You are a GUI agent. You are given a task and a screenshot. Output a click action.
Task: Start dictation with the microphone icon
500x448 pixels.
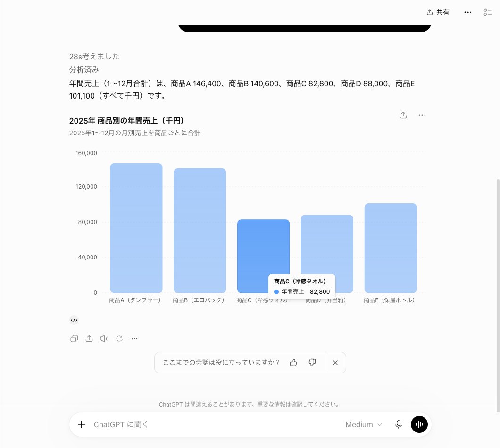click(x=398, y=424)
